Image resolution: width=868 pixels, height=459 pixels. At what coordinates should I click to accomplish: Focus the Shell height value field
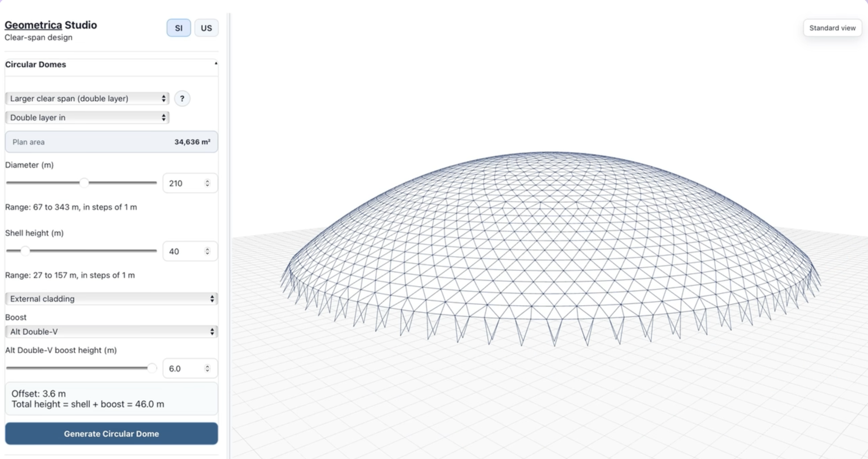[x=190, y=251]
